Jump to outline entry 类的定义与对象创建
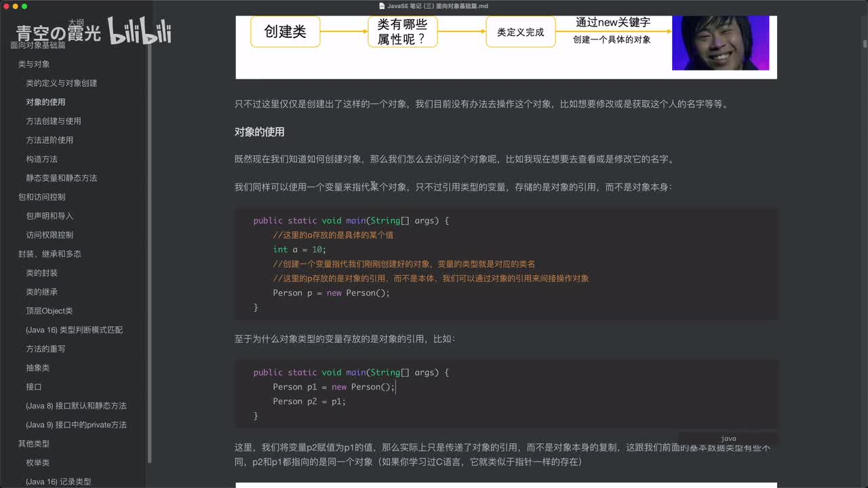This screenshot has height=488, width=868. pos(62,83)
